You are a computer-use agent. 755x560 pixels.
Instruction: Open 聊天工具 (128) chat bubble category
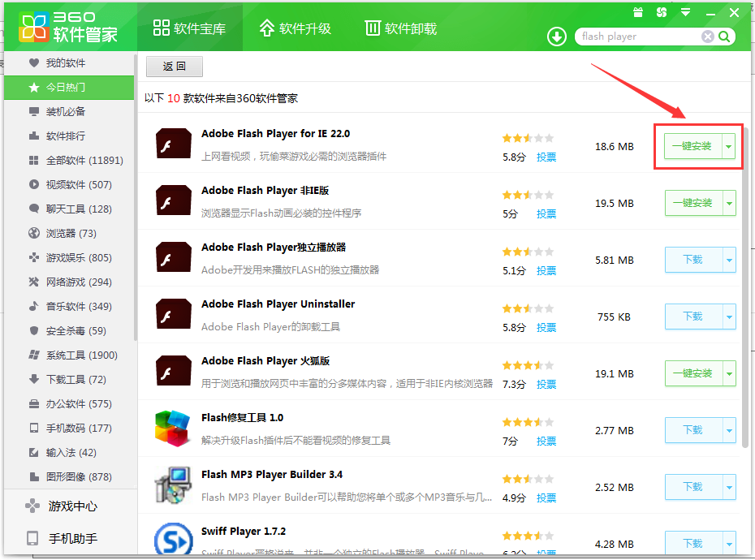69,209
